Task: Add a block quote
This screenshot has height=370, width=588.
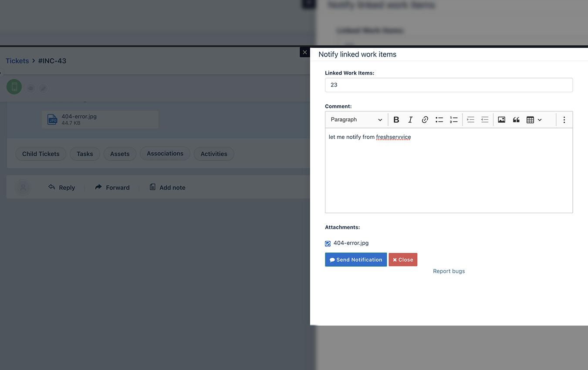Action: 516,120
